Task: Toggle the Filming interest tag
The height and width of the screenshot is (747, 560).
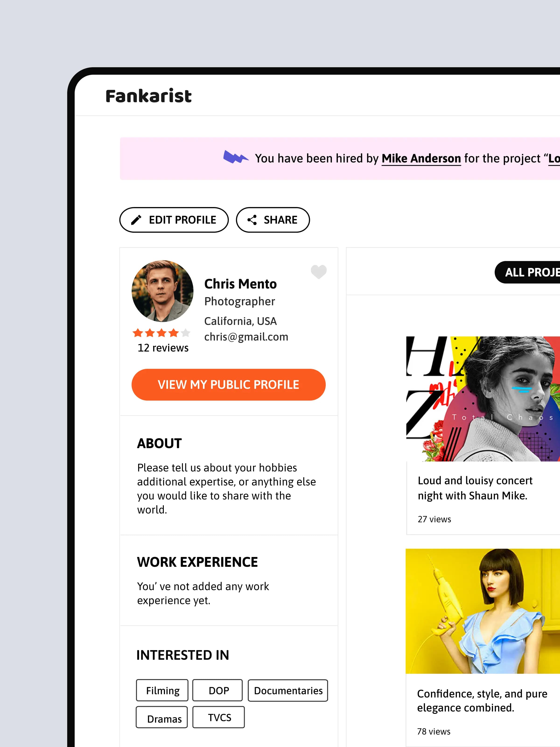Action: pos(162,690)
